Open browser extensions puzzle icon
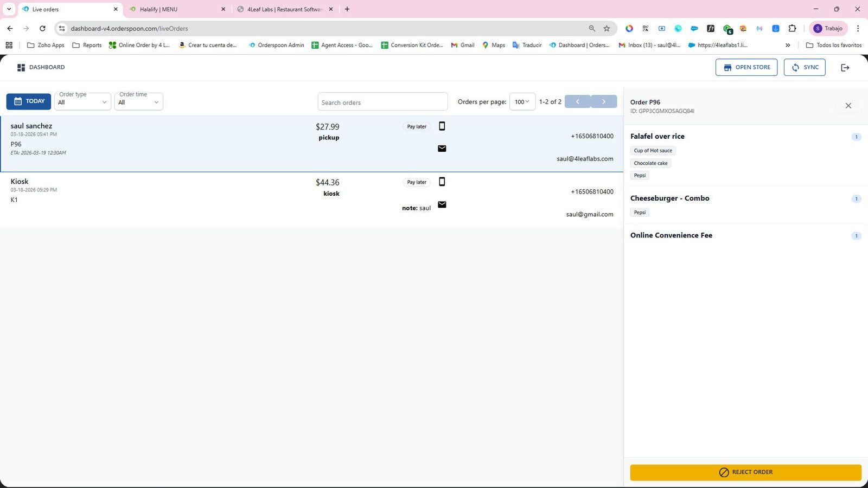The width and height of the screenshot is (868, 488). [x=792, y=28]
